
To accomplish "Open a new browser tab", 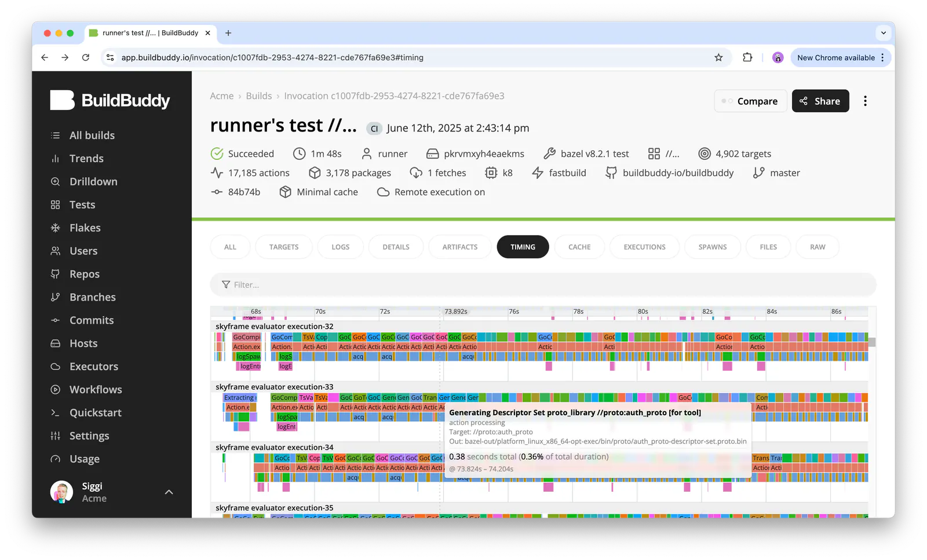I will (x=228, y=33).
